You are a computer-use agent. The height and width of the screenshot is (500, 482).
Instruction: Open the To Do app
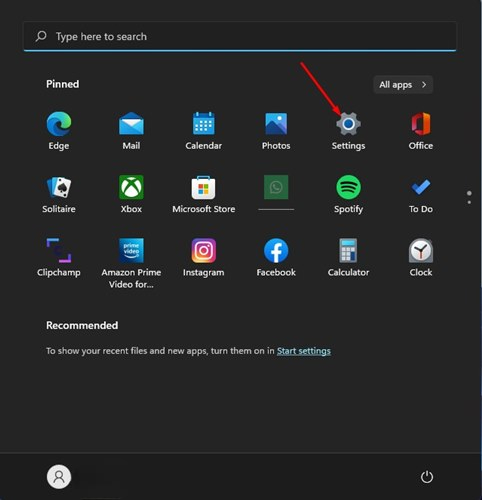pyautogui.click(x=421, y=194)
